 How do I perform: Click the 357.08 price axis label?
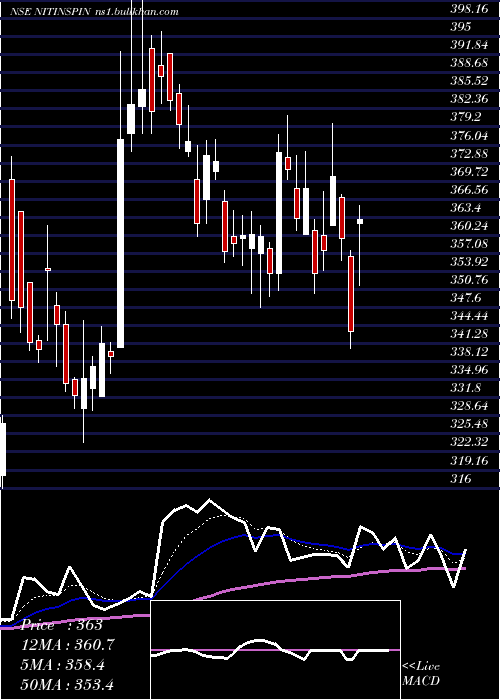pos(468,243)
